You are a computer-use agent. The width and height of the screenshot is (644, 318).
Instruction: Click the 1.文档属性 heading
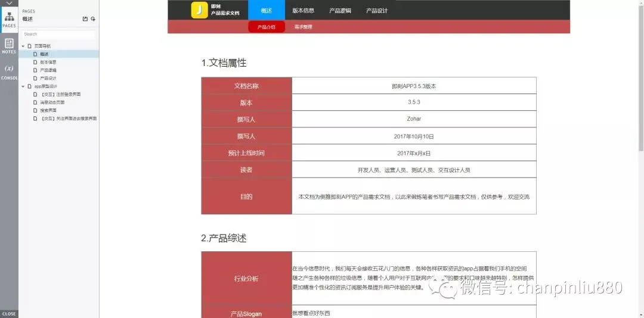point(224,63)
